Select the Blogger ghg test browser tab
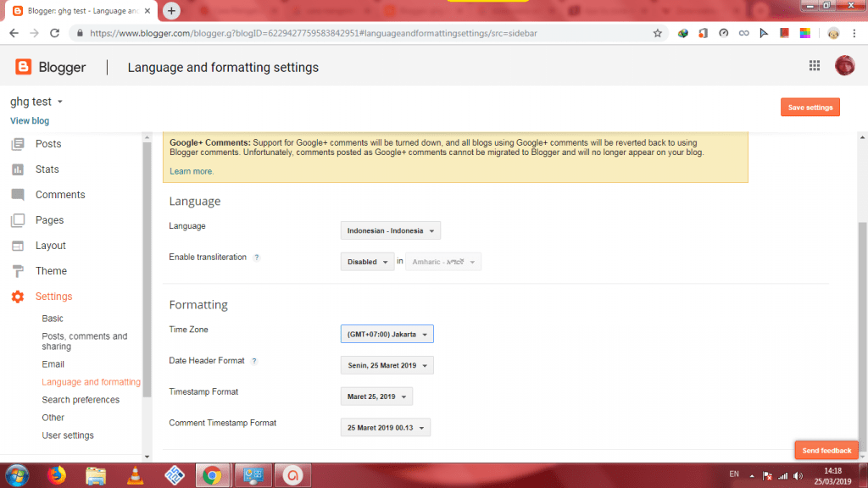The width and height of the screenshot is (868, 488). 82,11
